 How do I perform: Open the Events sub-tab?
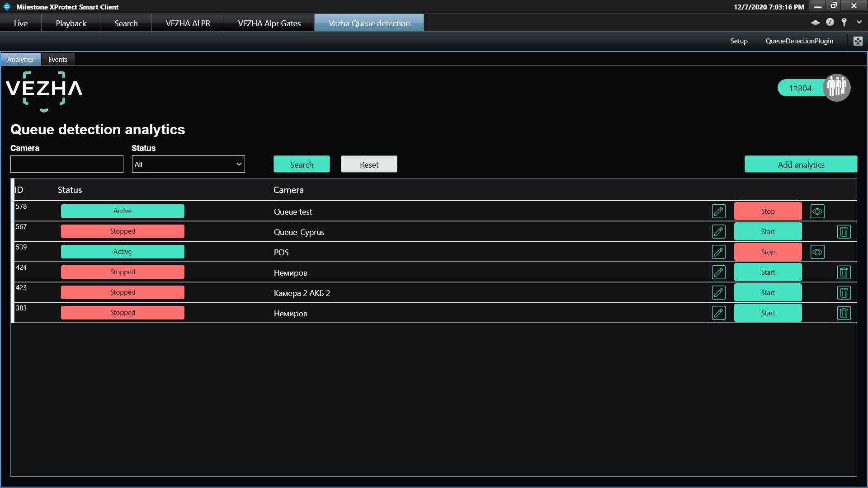coord(58,59)
